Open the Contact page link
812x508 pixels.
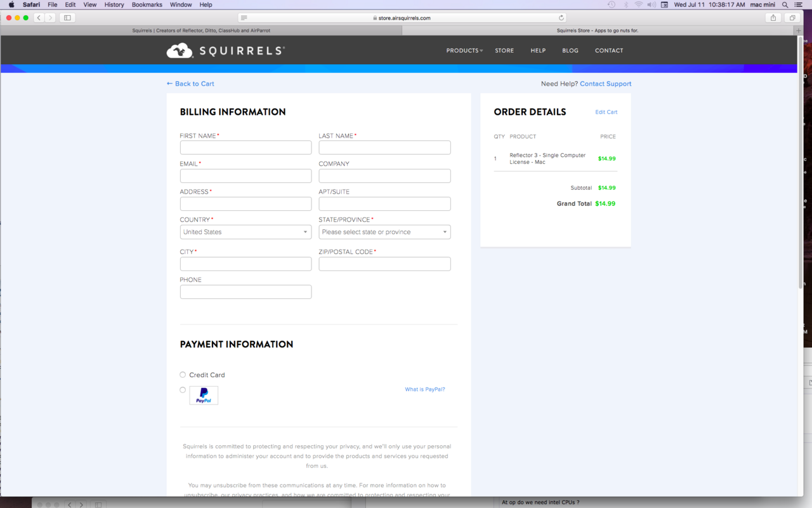tap(609, 51)
